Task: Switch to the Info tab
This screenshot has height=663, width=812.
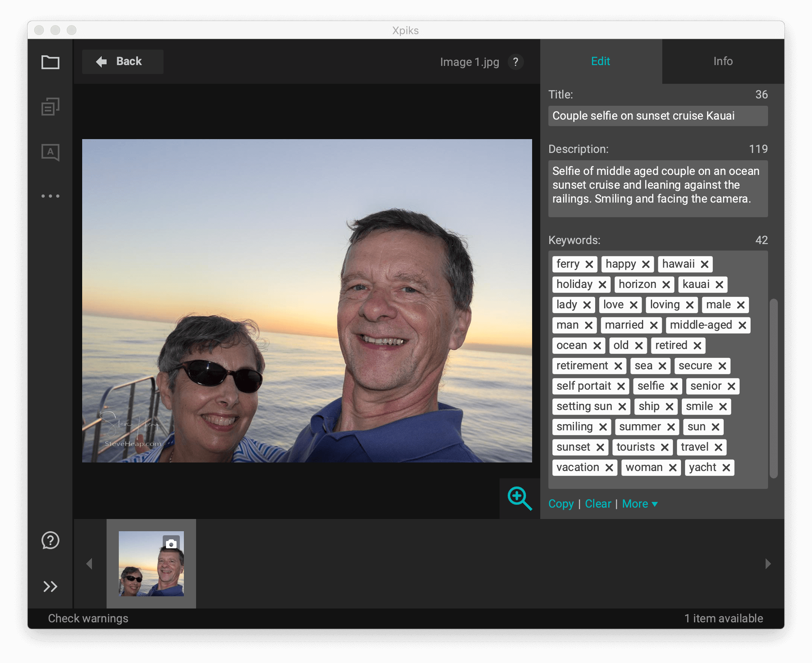Action: [723, 61]
